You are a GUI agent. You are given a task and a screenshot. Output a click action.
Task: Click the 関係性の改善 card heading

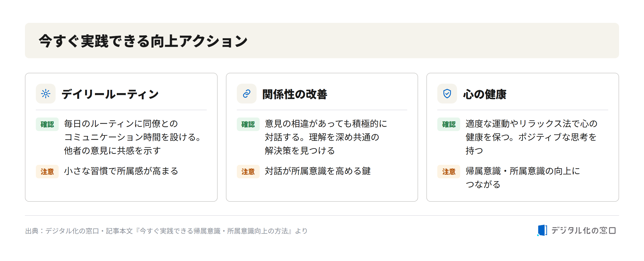pos(295,94)
